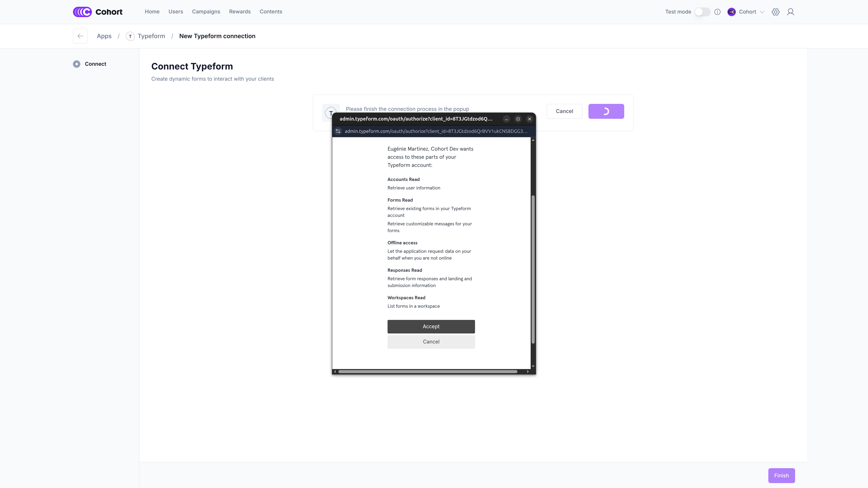Maximize the Typeform OAuth popup window

(x=518, y=119)
